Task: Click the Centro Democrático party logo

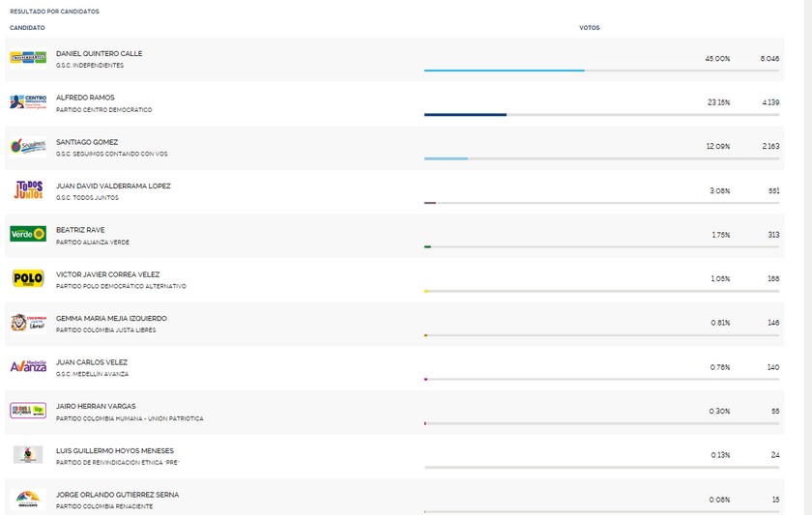Action: pyautogui.click(x=27, y=101)
